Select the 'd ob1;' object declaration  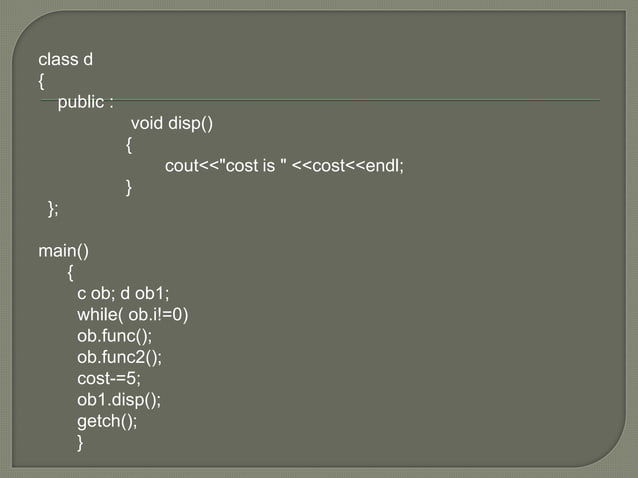(x=147, y=293)
